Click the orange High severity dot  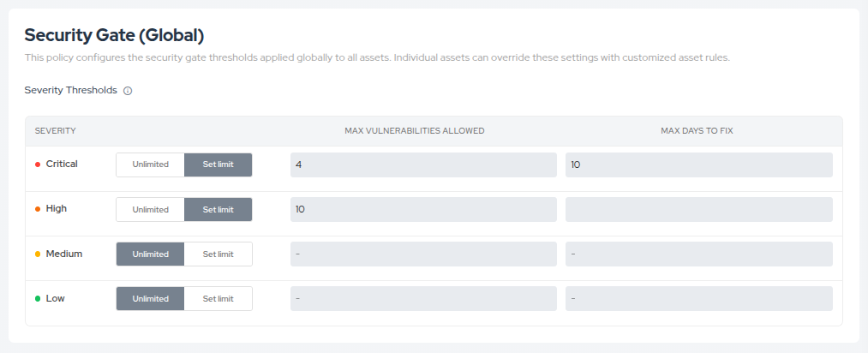(x=38, y=209)
